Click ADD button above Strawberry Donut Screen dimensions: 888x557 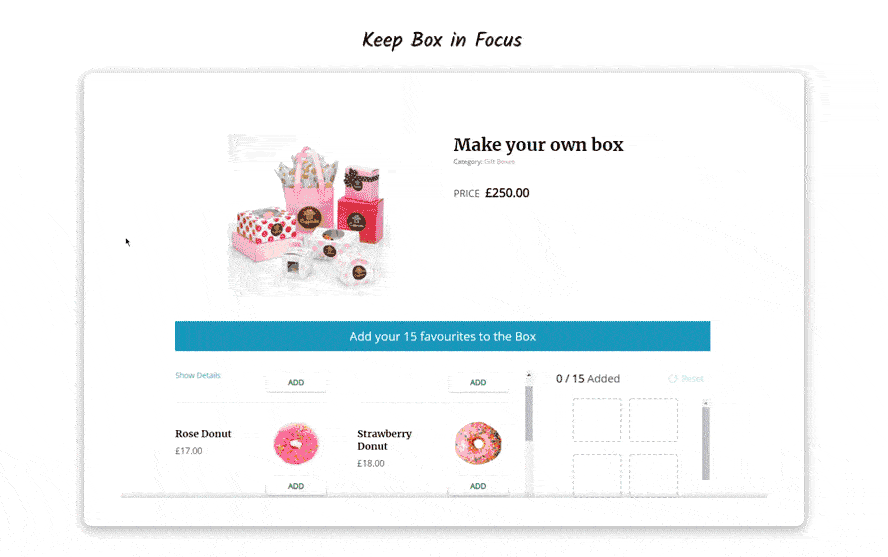pos(478,383)
